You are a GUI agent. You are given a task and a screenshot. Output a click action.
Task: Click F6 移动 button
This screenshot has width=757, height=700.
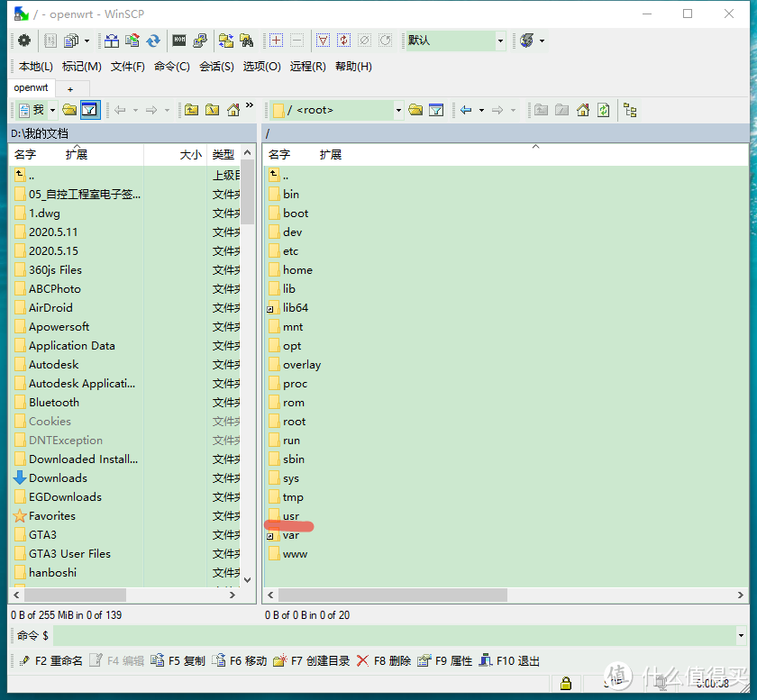pyautogui.click(x=240, y=660)
